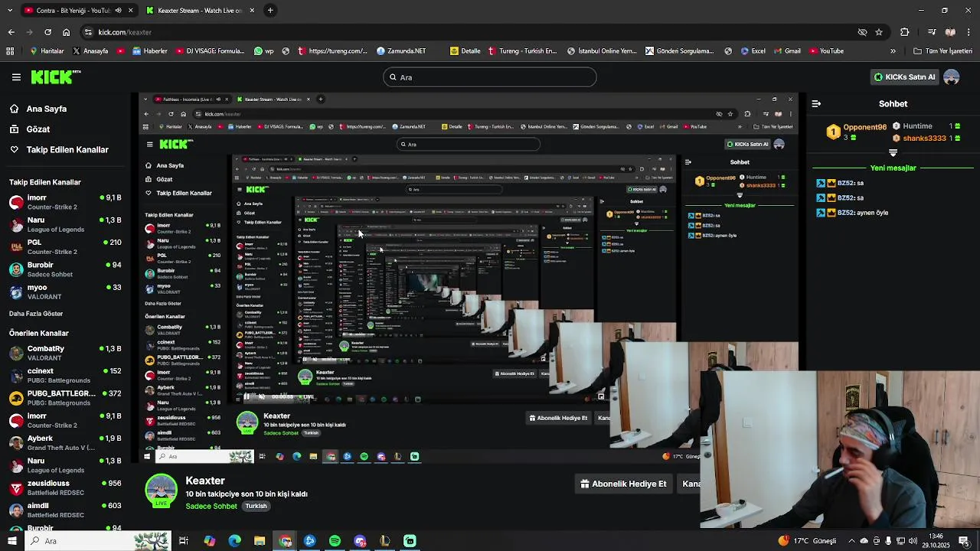Open CombatRy channel in recommended list
This screenshot has width=980, height=551.
[65, 353]
